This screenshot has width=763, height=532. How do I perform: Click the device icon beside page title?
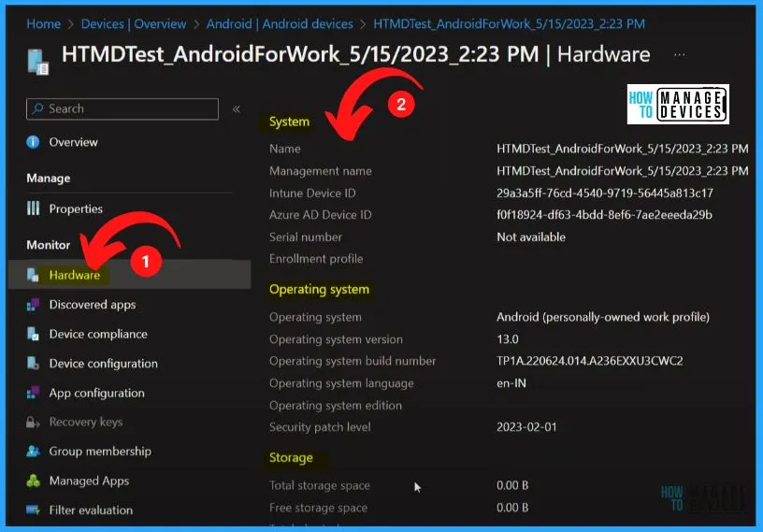[x=38, y=62]
